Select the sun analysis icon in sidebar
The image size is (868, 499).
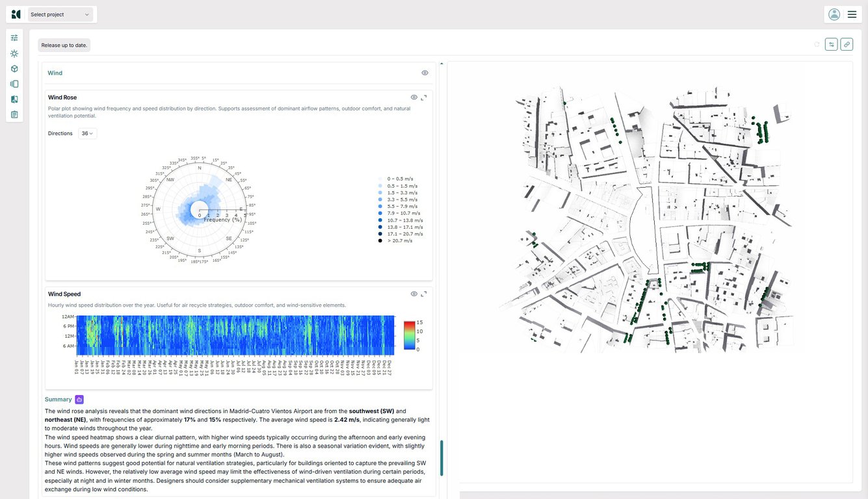(14, 54)
